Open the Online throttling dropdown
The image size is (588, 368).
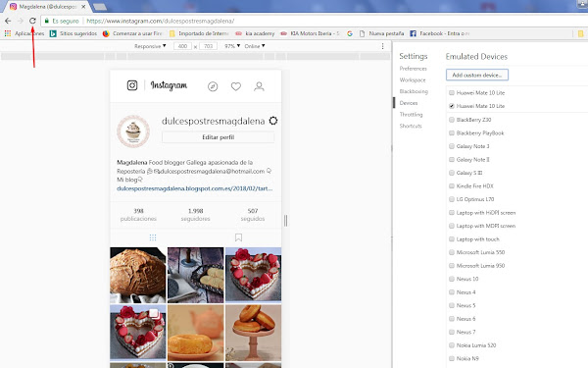tap(255, 46)
